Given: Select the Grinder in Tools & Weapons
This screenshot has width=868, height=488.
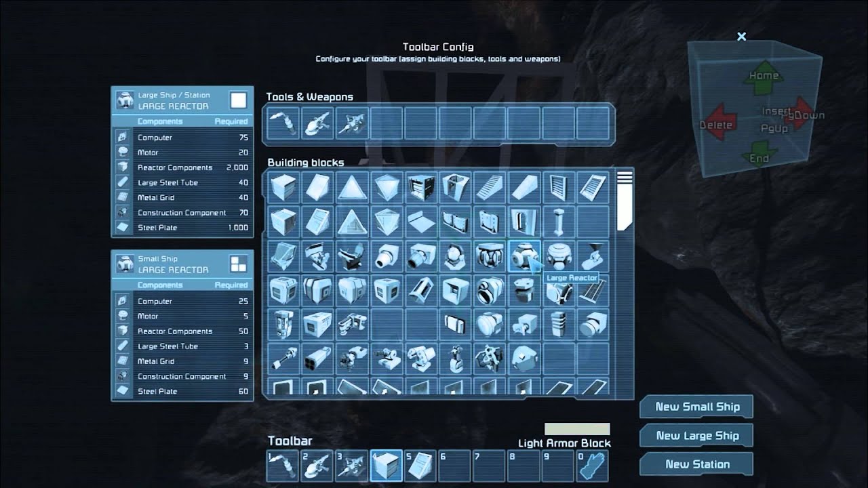Looking at the screenshot, I should pyautogui.click(x=317, y=124).
